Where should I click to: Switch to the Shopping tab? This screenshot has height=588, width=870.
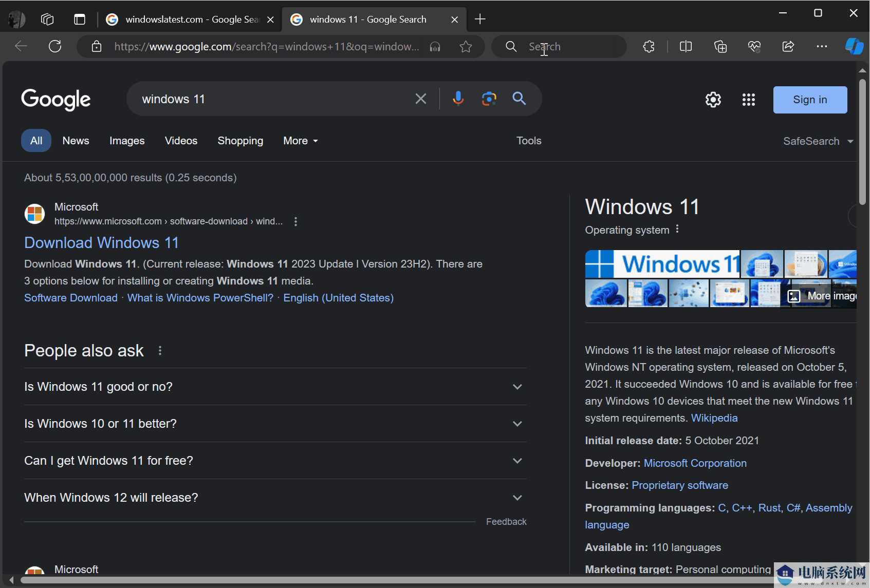pyautogui.click(x=240, y=141)
